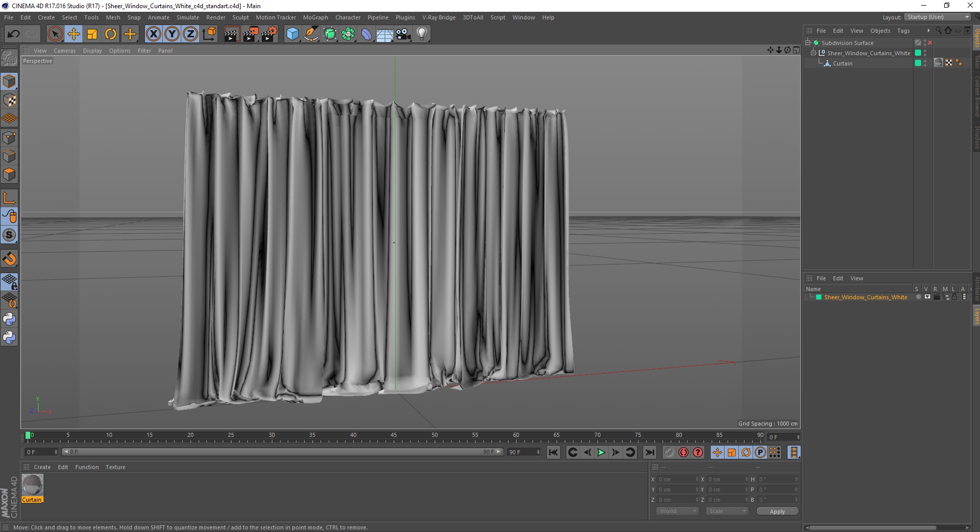The height and width of the screenshot is (532, 980).
Task: Go to end of animation
Action: point(649,452)
